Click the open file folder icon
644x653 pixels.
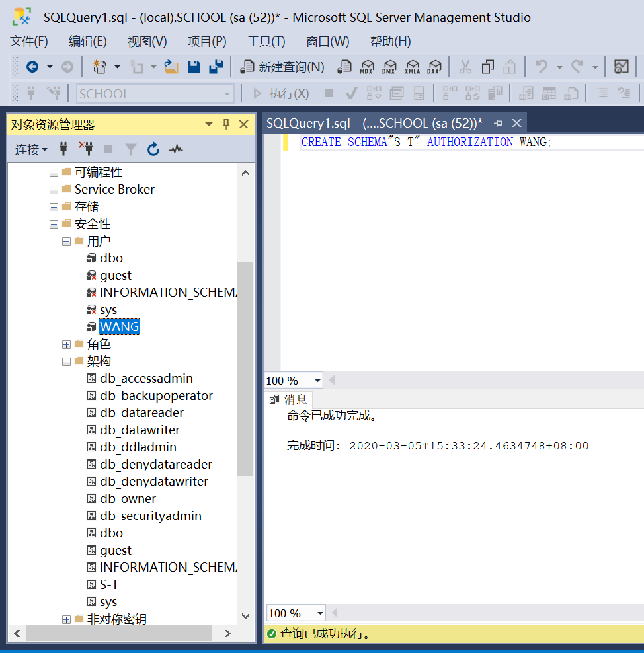171,67
